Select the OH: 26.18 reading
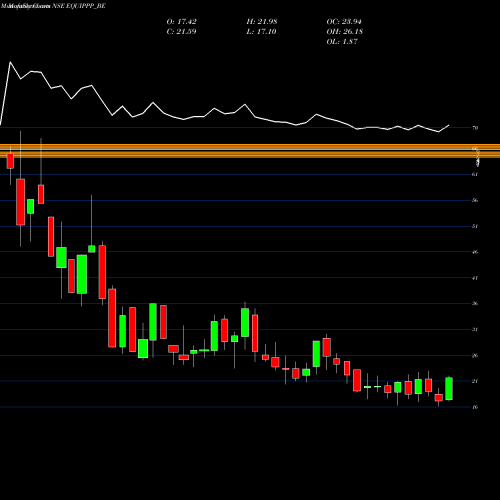The image size is (500, 500). coord(345,32)
